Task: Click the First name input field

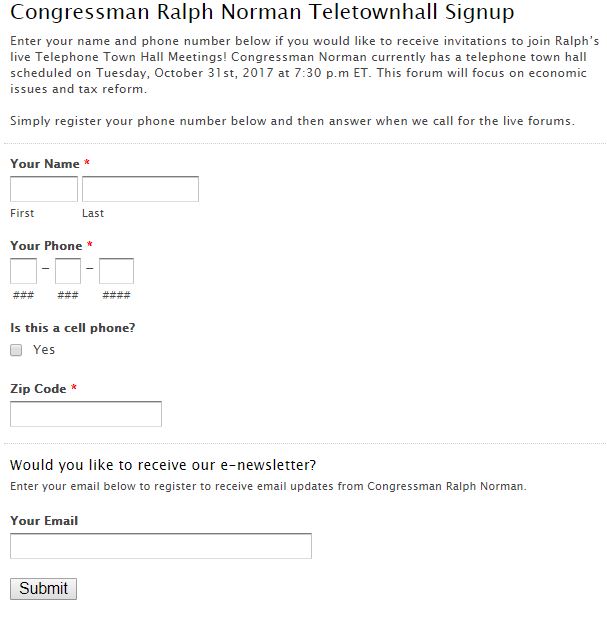Action: (44, 189)
